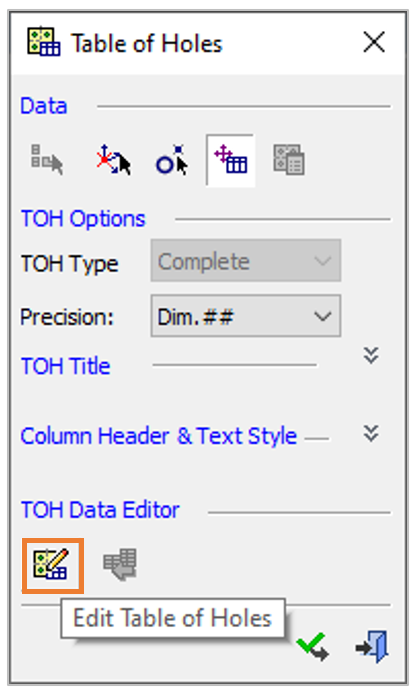The image size is (416, 692).
Task: Apply changes with the green checkmark icon
Action: (x=312, y=647)
